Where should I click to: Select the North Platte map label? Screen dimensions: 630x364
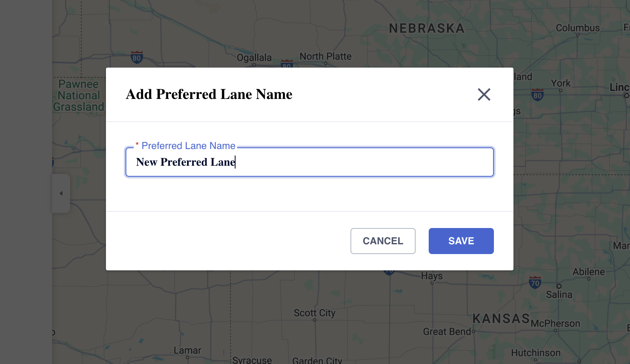pyautogui.click(x=325, y=57)
